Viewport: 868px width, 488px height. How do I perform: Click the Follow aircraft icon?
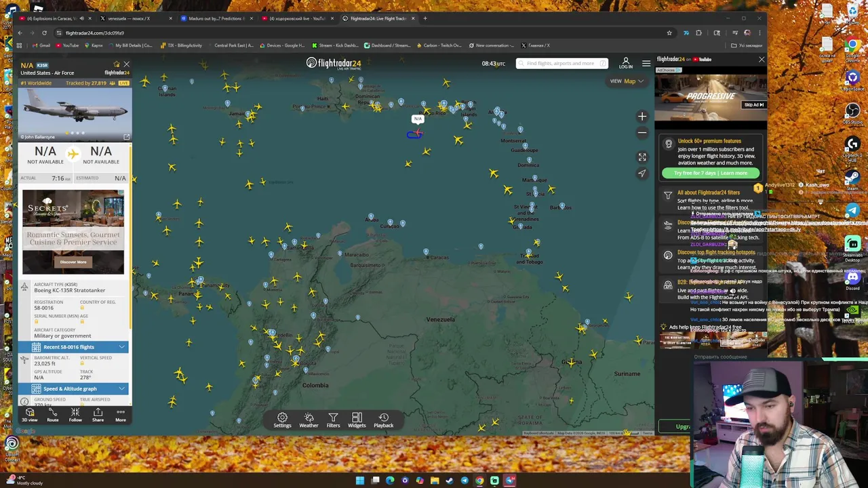75,415
